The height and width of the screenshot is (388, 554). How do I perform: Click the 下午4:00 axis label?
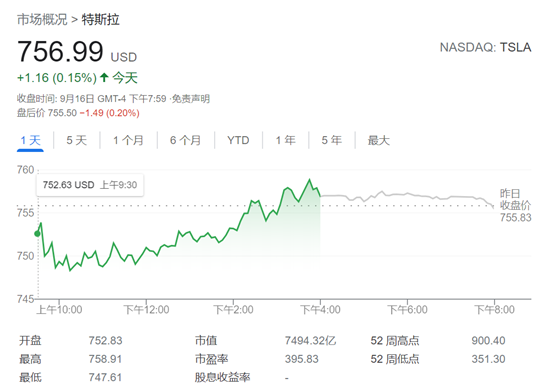click(320, 310)
